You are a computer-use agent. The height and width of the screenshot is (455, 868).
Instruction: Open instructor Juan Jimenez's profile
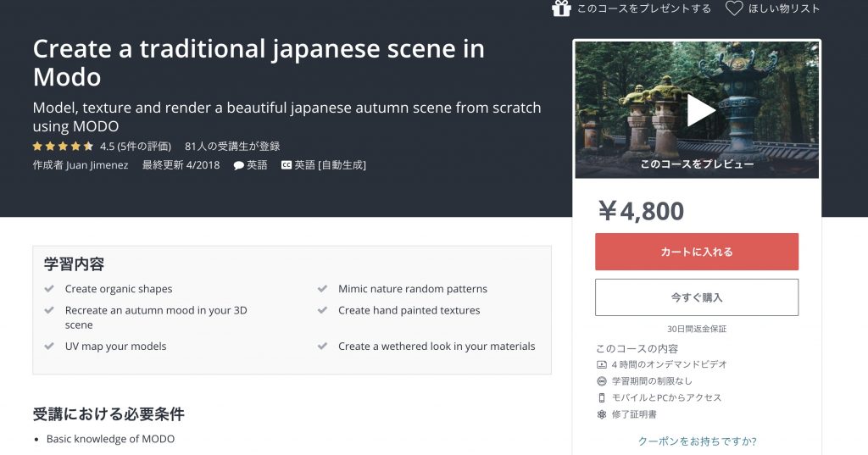point(97,165)
